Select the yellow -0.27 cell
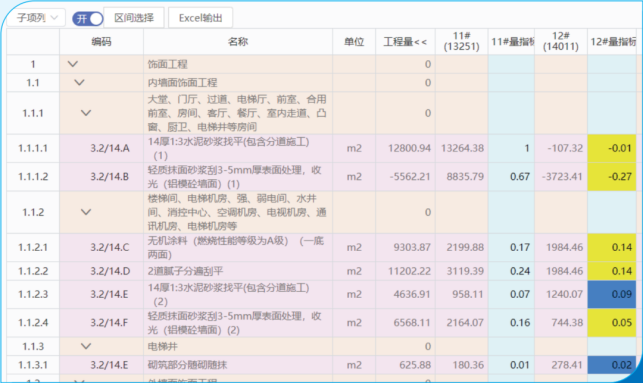This screenshot has height=384, width=643. pos(611,177)
